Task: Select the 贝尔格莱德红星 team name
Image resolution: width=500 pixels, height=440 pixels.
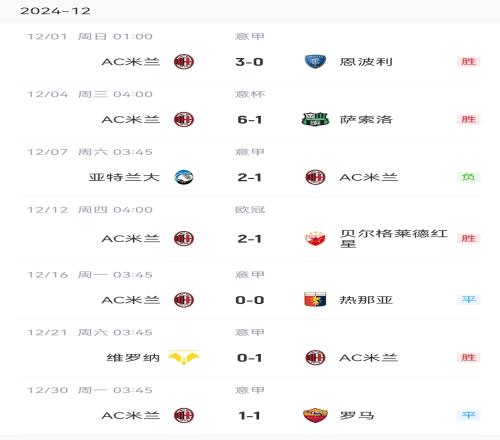Action: [x=394, y=238]
